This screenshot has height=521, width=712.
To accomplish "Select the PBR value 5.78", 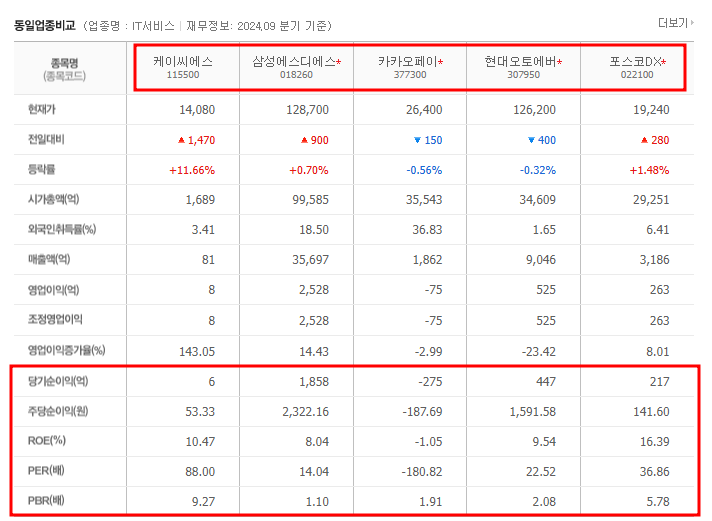I will (658, 502).
